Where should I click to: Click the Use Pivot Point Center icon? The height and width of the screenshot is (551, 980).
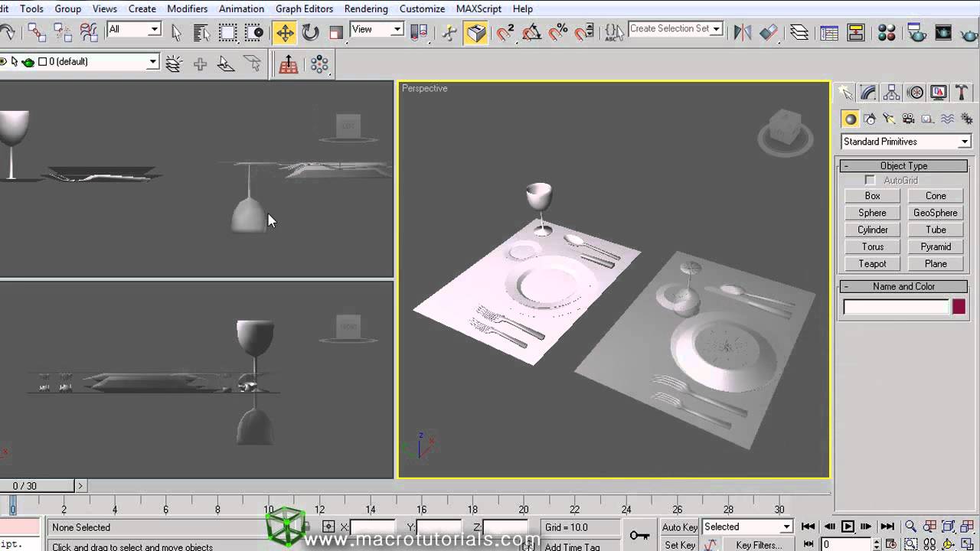[x=419, y=32]
